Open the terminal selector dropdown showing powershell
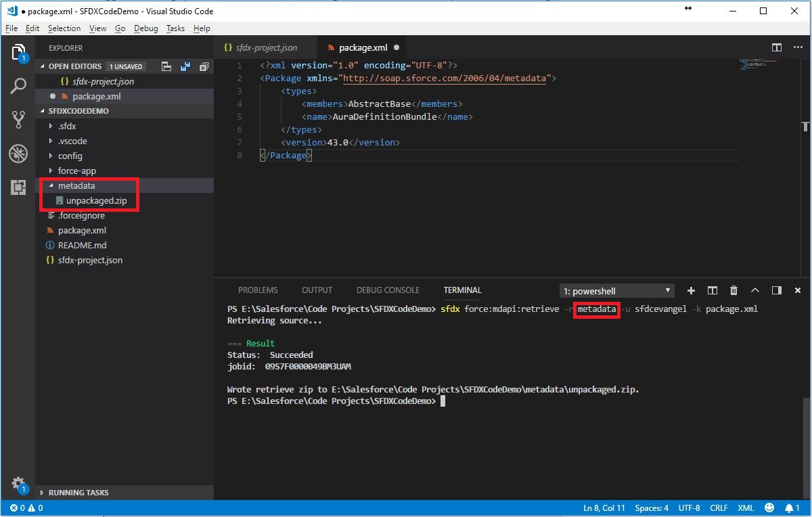812x517 pixels. tap(617, 291)
